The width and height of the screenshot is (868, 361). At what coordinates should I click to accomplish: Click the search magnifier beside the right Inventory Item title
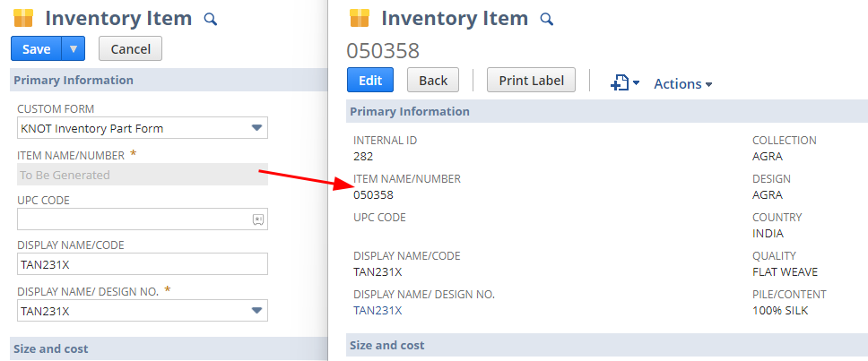[547, 19]
